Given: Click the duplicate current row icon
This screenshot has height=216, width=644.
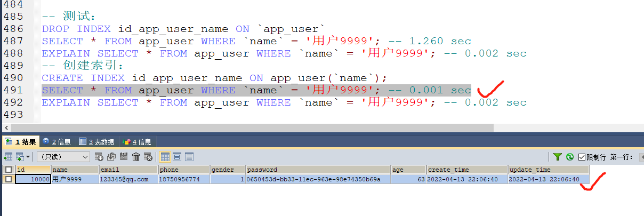Looking at the screenshot, I should (x=111, y=157).
